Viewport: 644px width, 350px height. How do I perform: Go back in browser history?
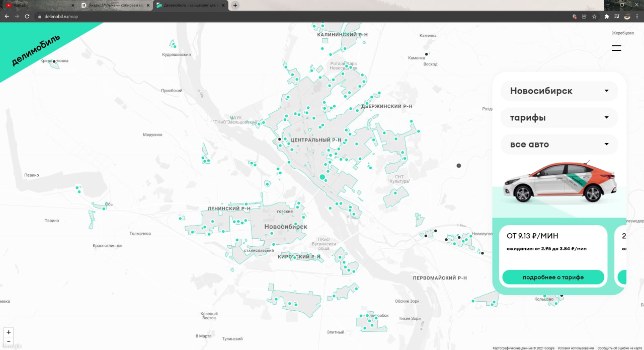7,16
